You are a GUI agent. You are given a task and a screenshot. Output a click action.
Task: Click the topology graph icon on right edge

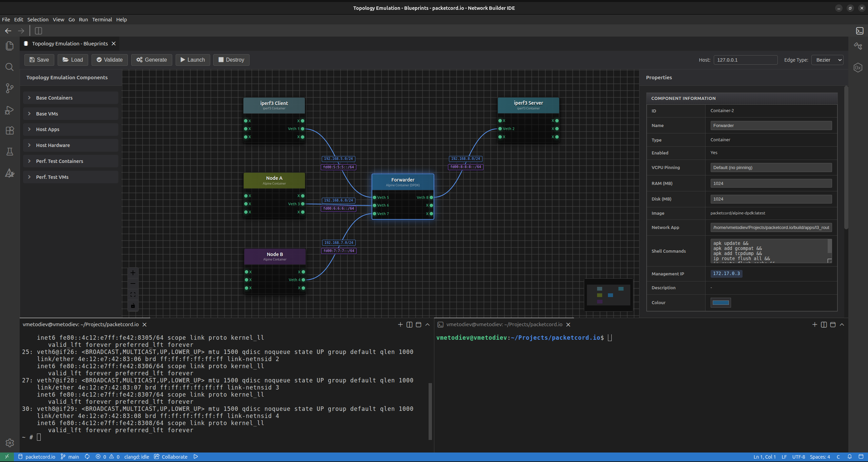[x=858, y=46]
